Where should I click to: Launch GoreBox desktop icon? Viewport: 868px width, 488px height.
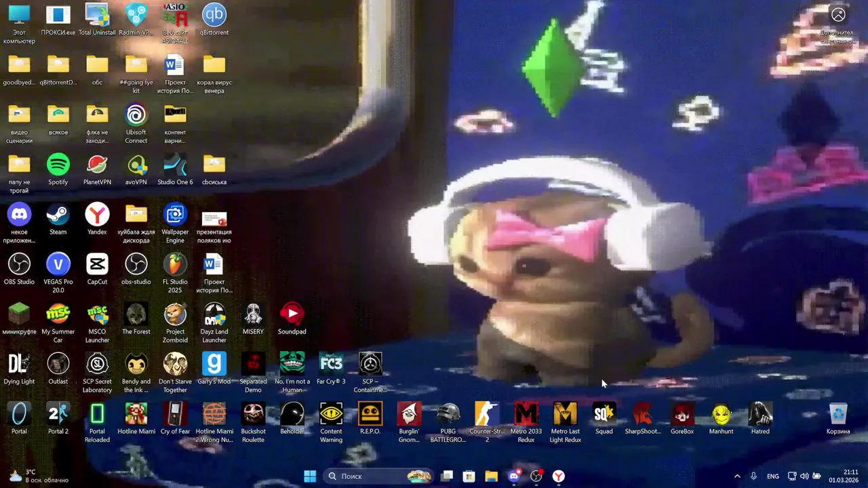pos(682,419)
